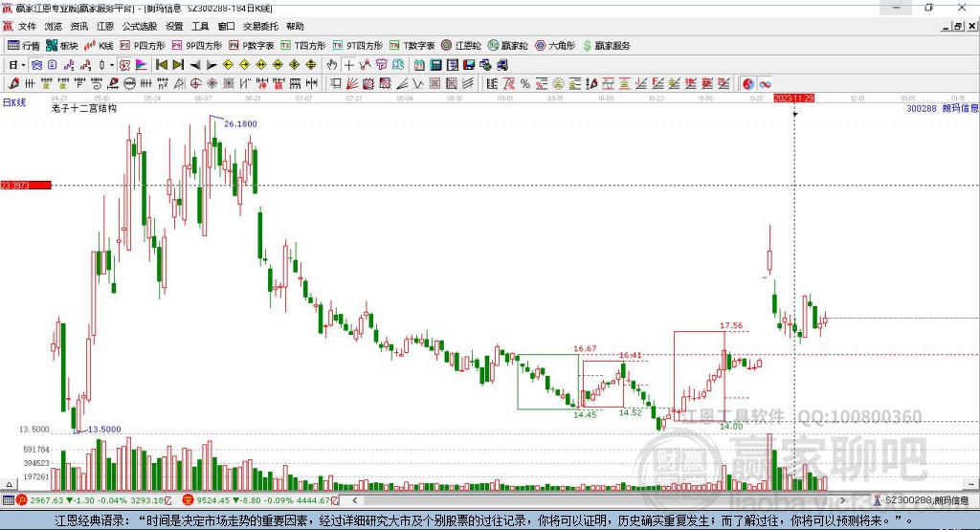Select the hand pan tool

332,65
